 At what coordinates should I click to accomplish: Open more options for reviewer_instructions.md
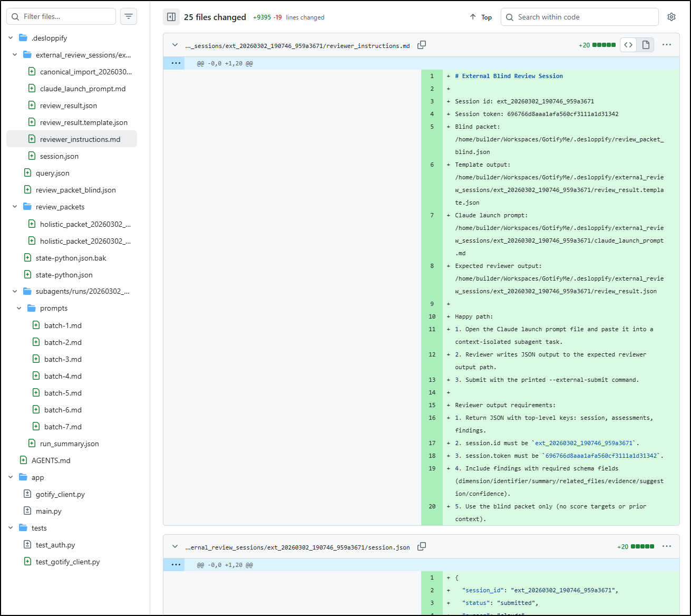667,45
